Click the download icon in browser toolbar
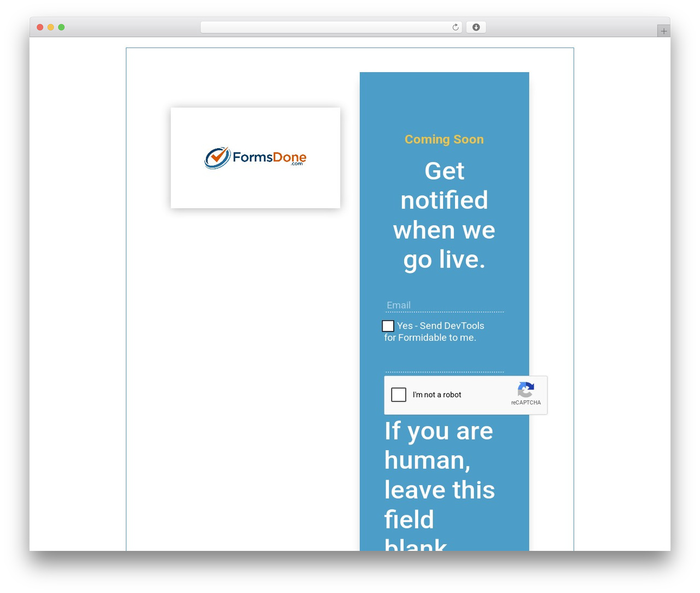700x593 pixels. 476,27
